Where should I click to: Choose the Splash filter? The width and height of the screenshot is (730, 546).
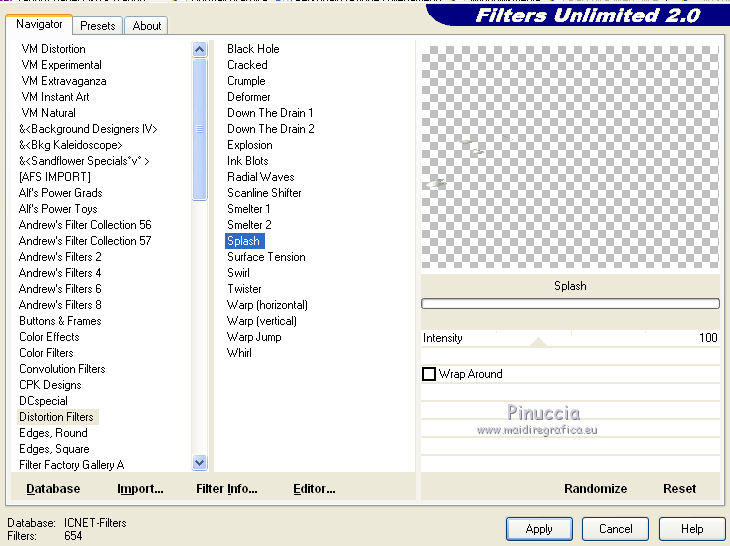tap(245, 241)
